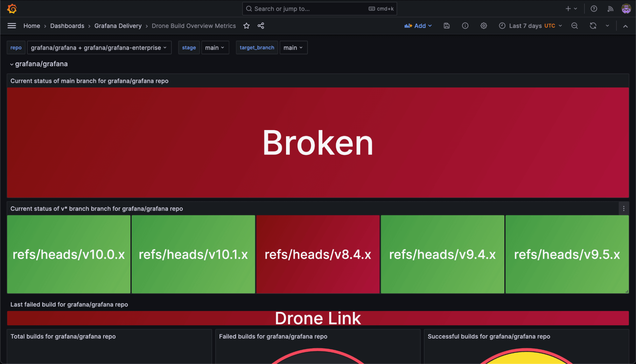Star the Drone Build Overview Metrics dashboard
The height and width of the screenshot is (364, 636).
pyautogui.click(x=246, y=26)
